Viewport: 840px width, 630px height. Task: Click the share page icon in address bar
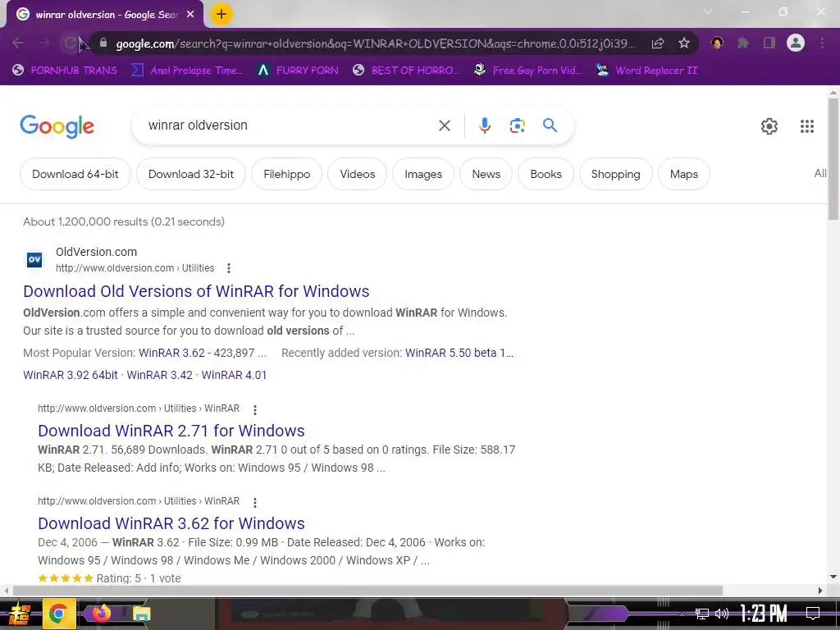tap(658, 43)
